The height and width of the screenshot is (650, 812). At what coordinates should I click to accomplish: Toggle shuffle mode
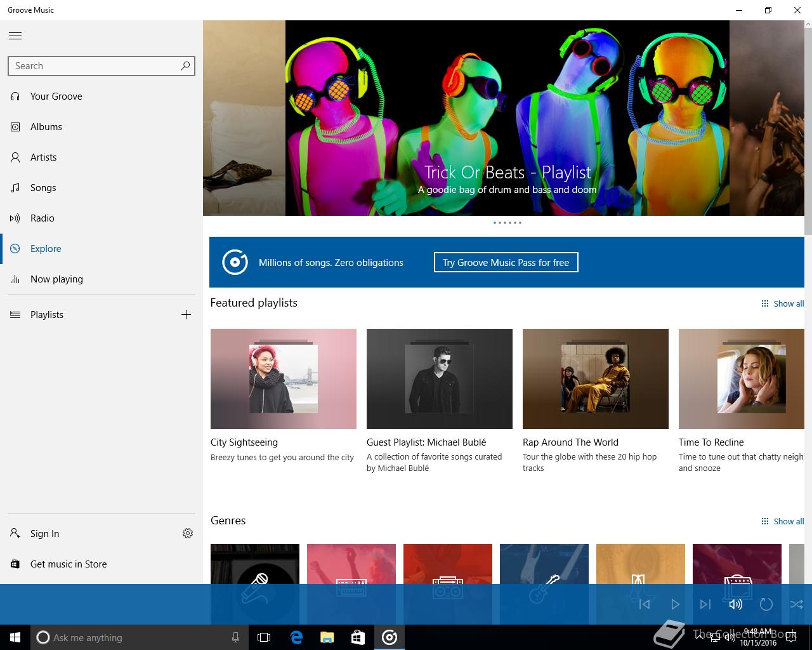797,604
